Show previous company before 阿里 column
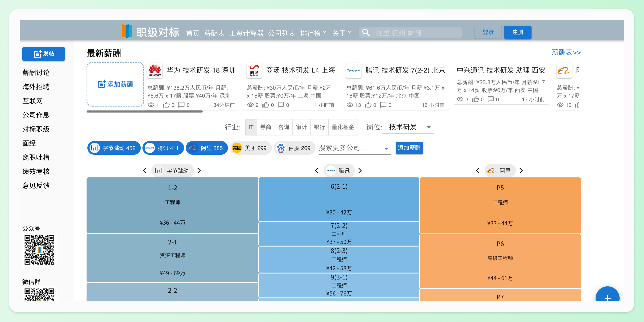This screenshot has height=322, width=644. 478,171
